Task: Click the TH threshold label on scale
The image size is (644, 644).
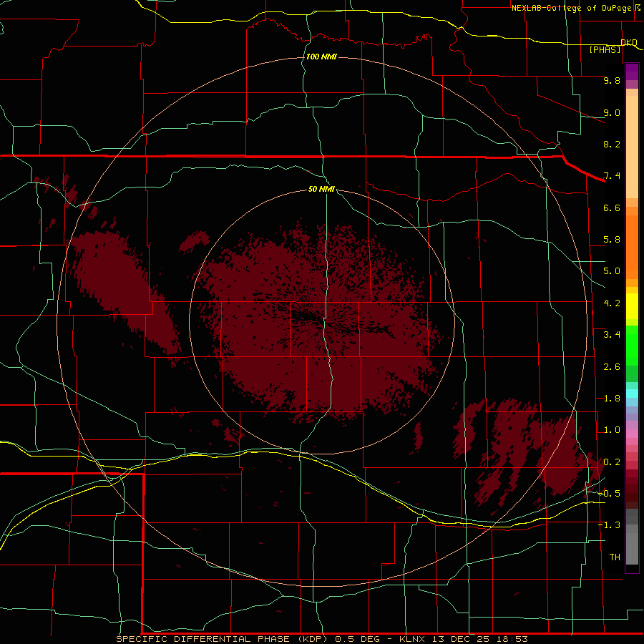Action: click(615, 557)
